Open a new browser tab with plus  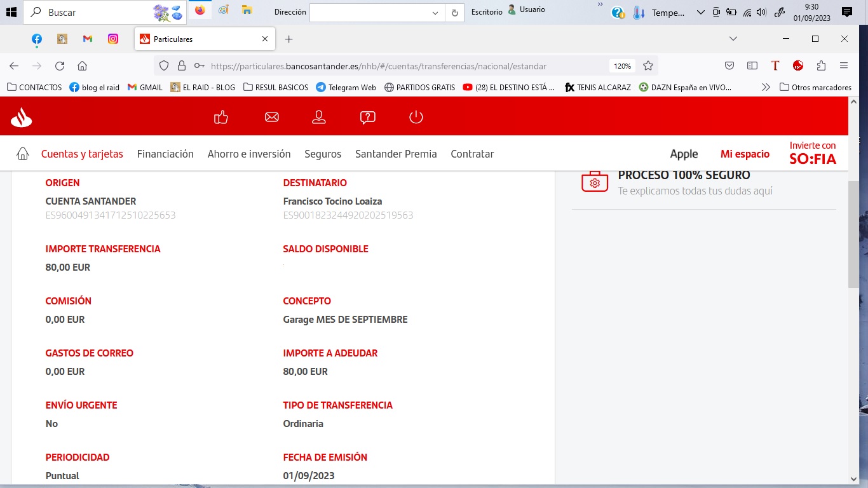[x=288, y=39]
